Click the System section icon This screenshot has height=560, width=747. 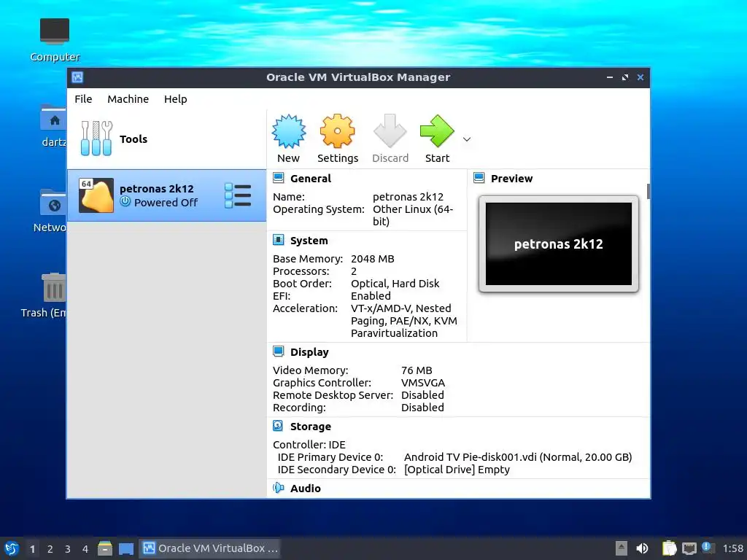[278, 240]
